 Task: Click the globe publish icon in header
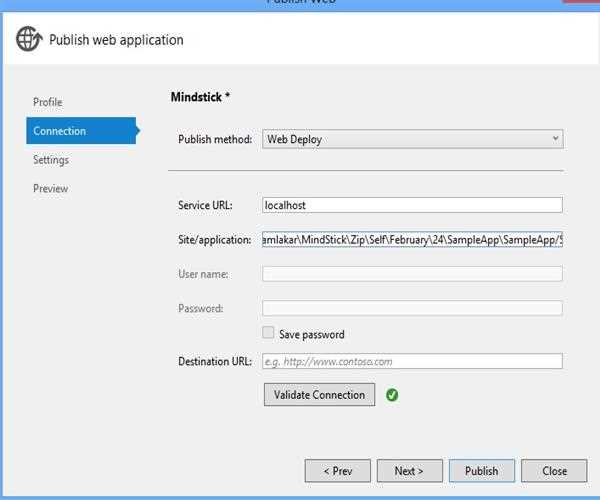pos(29,40)
